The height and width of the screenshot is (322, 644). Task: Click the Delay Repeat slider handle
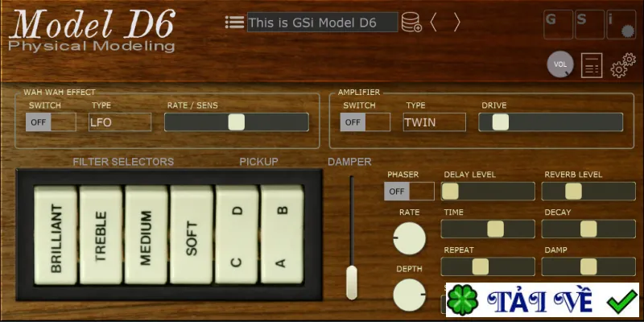pyautogui.click(x=480, y=267)
